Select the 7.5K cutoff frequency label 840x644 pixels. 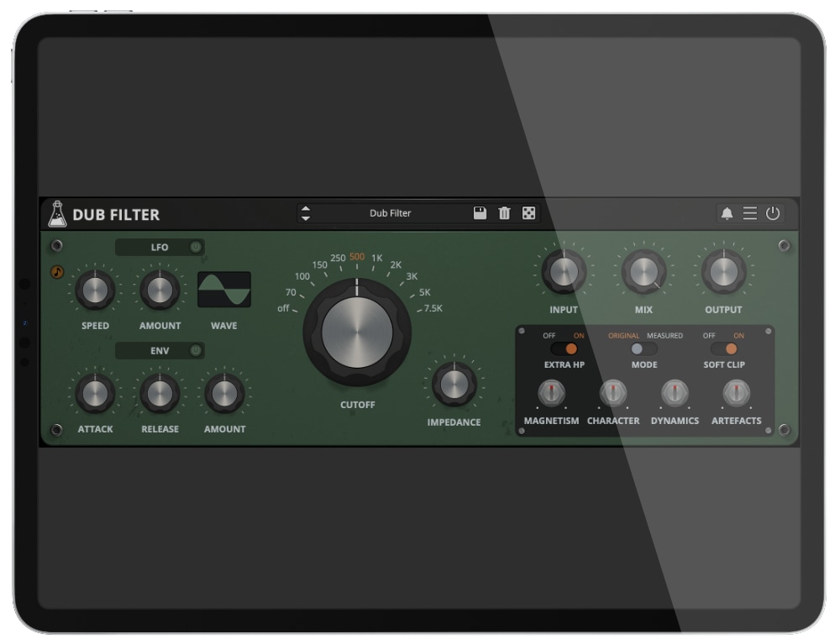(433, 308)
